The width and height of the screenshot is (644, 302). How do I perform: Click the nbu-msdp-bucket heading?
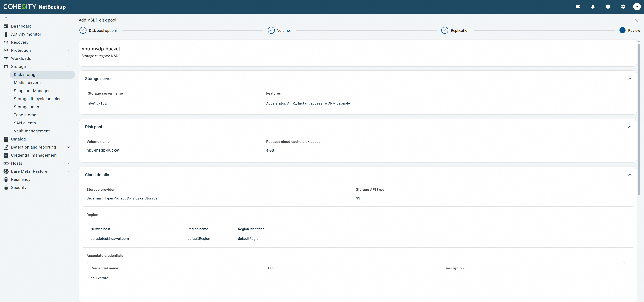tap(101, 49)
